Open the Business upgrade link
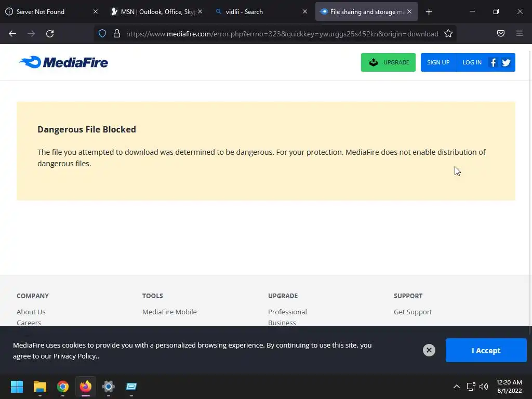The width and height of the screenshot is (532, 399). [x=282, y=323]
